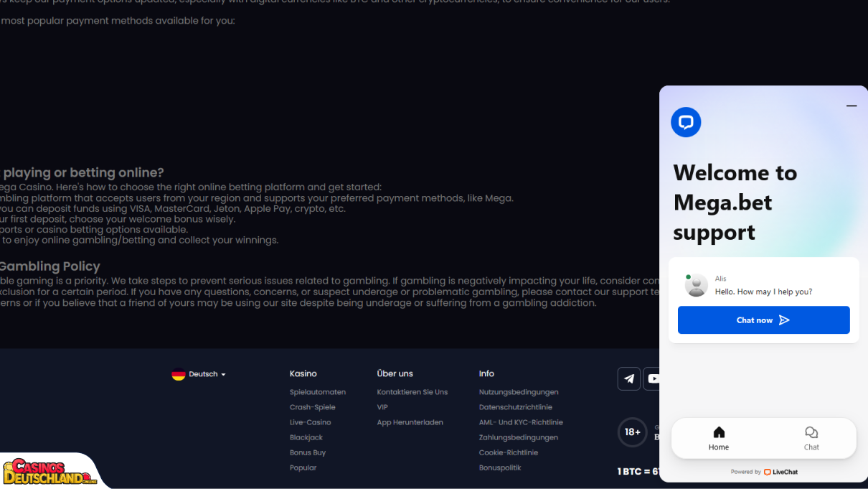
Task: Go to Live-Casino page
Action: pyautogui.click(x=311, y=422)
